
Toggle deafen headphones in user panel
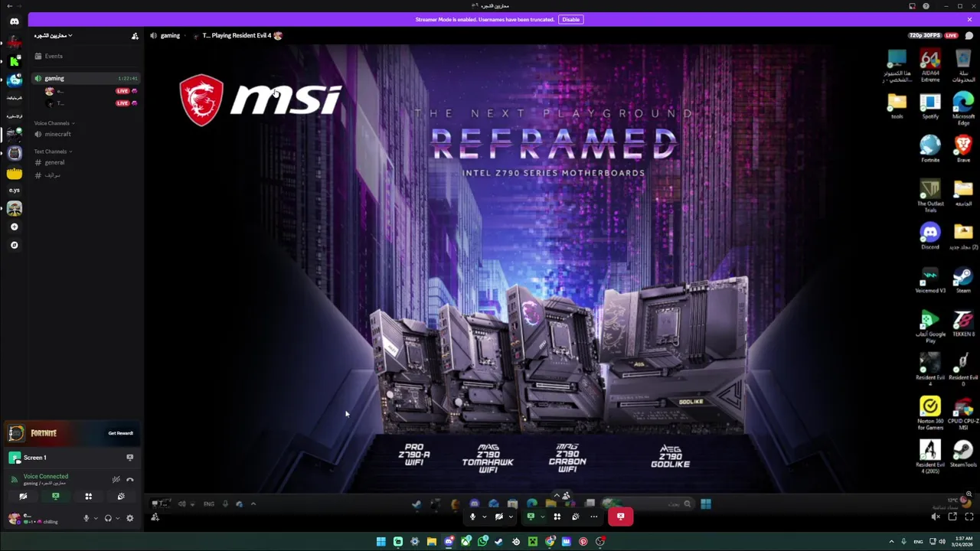point(108,518)
